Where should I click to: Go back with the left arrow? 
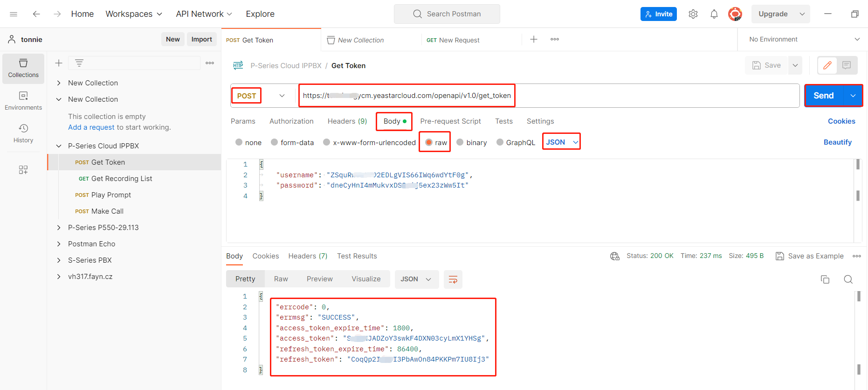click(36, 14)
